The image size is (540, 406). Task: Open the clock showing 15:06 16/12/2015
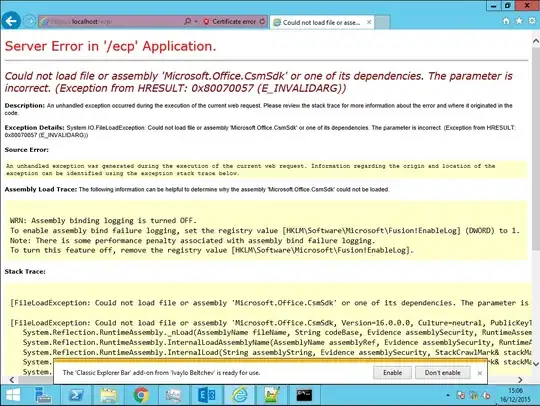(515, 395)
